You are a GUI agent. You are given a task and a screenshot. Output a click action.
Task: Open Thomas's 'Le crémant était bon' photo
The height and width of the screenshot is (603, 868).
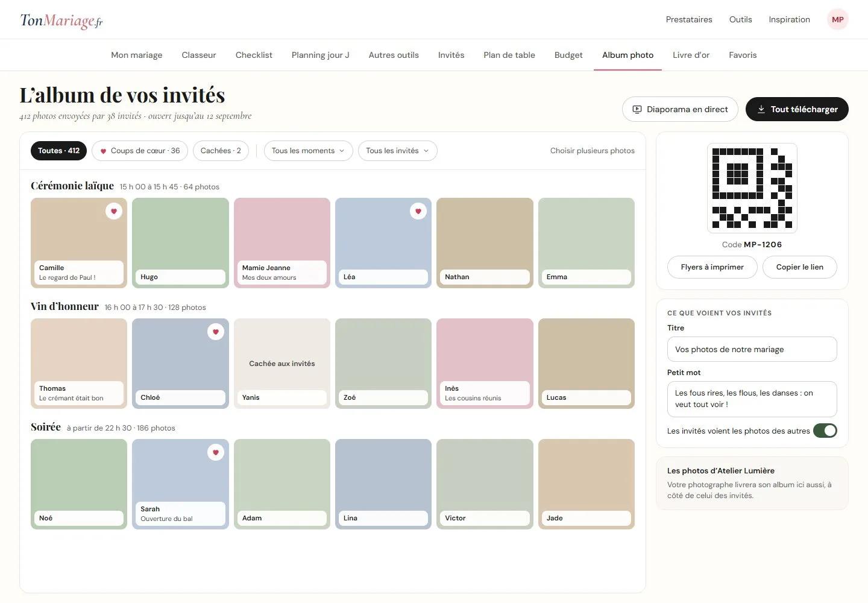[x=79, y=364]
